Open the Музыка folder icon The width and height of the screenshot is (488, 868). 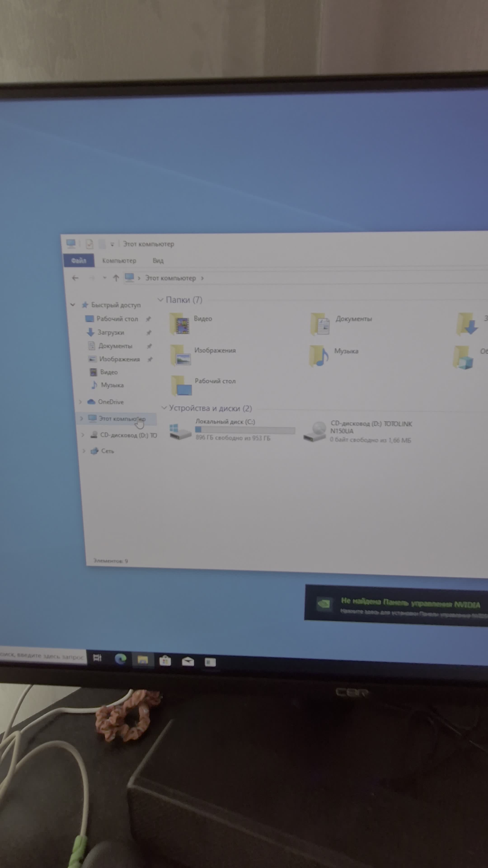click(x=319, y=356)
